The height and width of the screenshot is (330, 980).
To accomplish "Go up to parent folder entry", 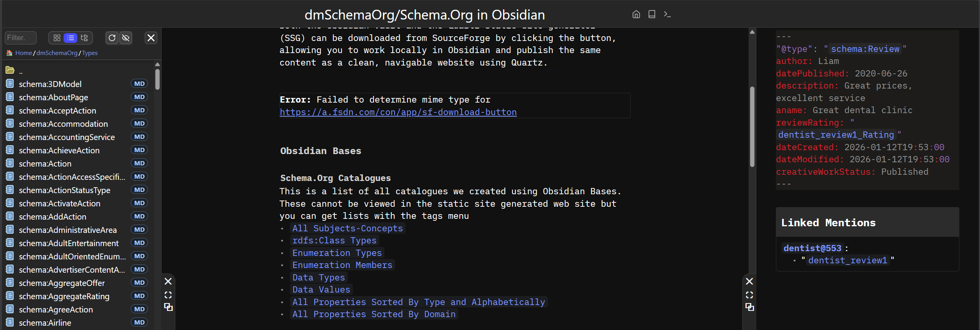I will [21, 71].
